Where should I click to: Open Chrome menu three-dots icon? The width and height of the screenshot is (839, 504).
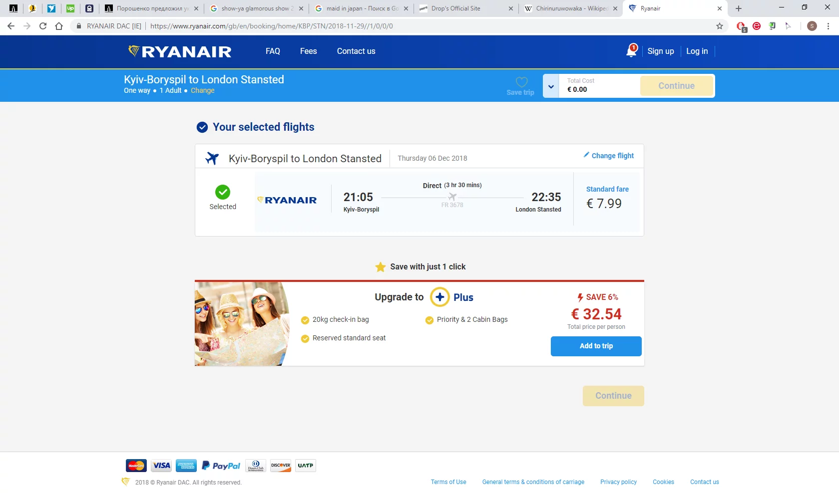pyautogui.click(x=828, y=26)
